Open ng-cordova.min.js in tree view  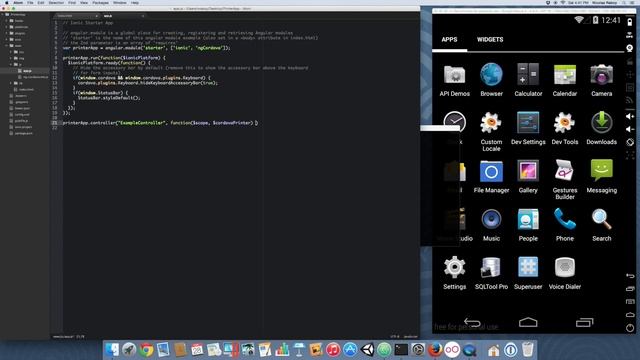[x=33, y=77]
